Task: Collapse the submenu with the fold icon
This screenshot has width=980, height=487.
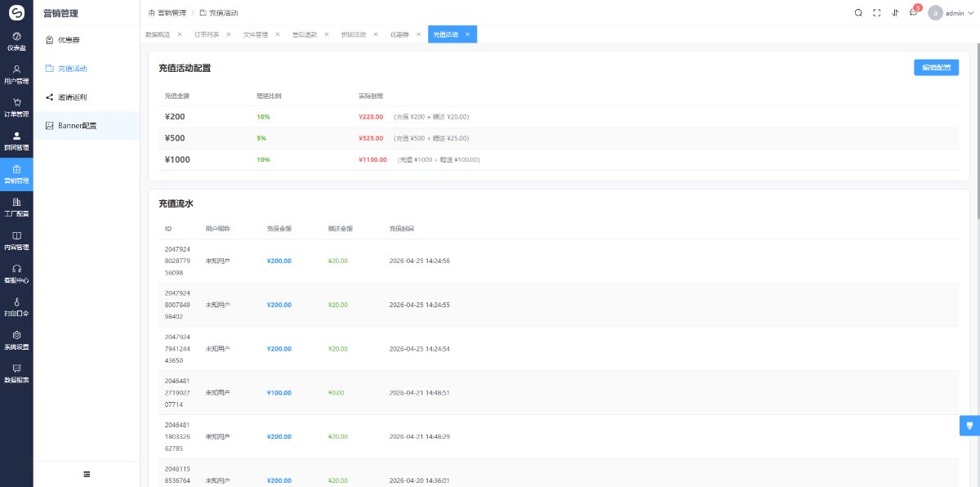Action: pyautogui.click(x=87, y=474)
